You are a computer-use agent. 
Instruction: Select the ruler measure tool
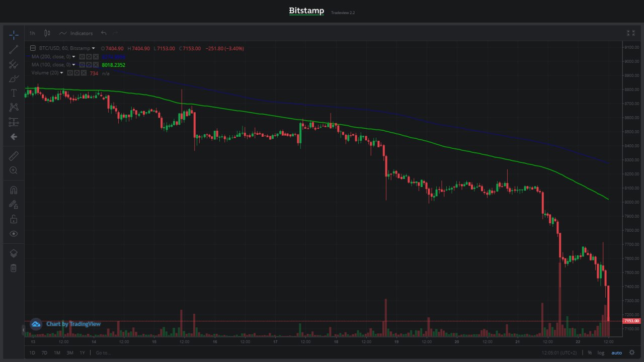[x=14, y=156]
